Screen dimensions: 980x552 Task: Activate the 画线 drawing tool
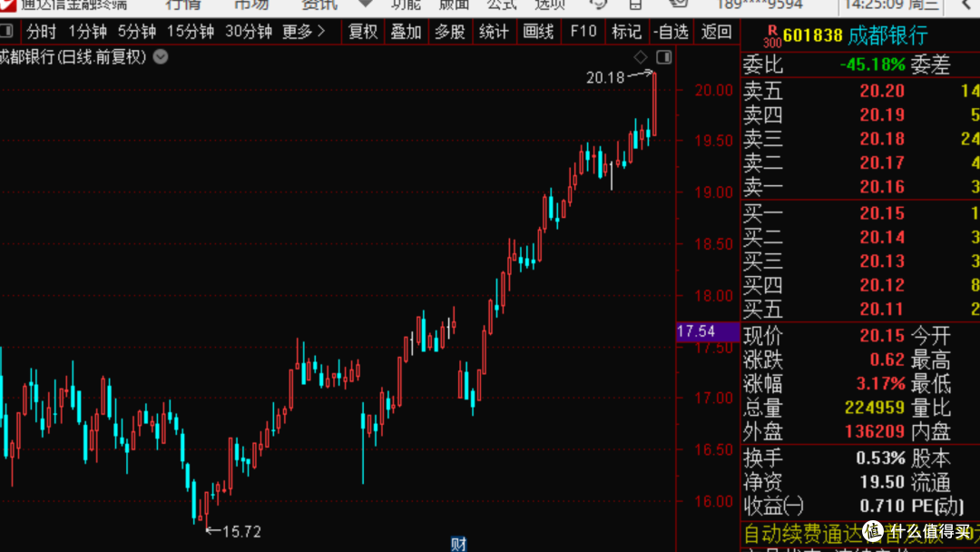click(538, 31)
